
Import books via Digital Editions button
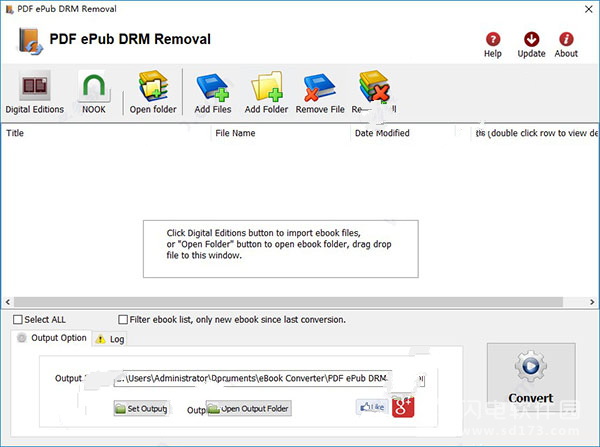pos(34,93)
